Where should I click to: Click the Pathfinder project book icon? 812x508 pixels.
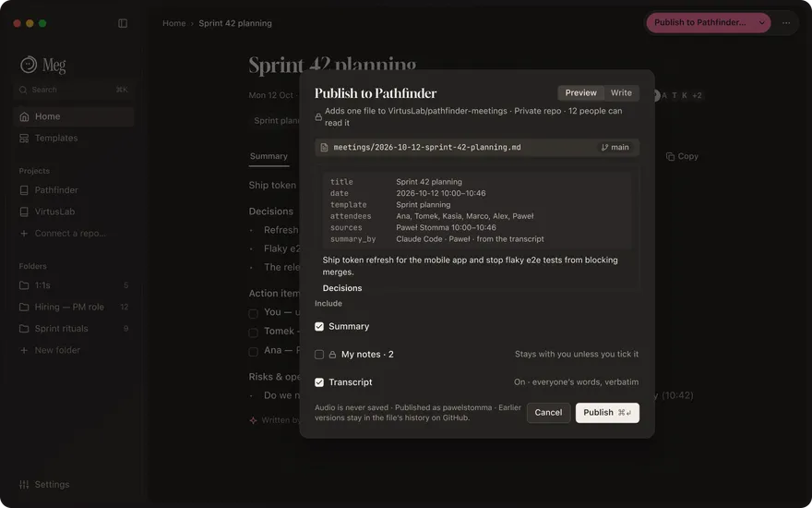tap(24, 190)
